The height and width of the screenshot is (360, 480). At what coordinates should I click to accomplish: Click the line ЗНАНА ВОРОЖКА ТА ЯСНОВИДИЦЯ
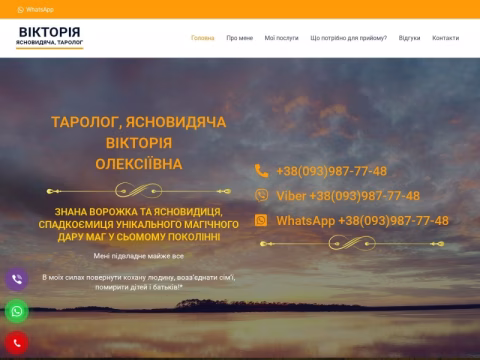pos(139,212)
